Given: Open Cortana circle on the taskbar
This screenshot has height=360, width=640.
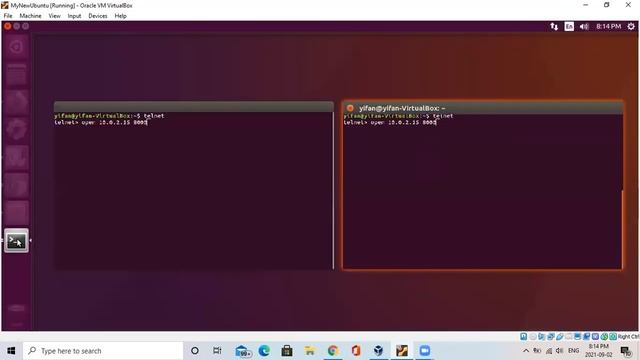Looking at the screenshot, I should pos(195,351).
